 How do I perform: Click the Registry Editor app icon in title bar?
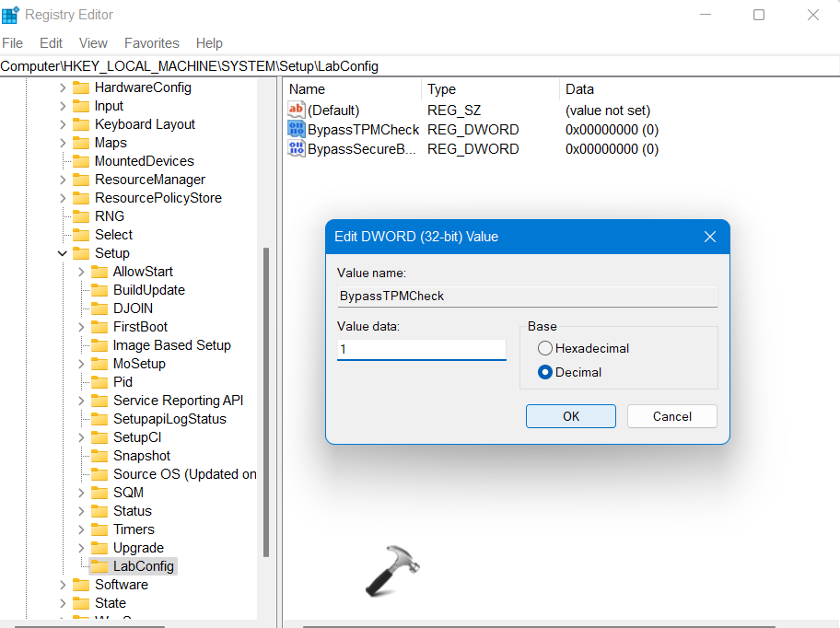pyautogui.click(x=11, y=15)
